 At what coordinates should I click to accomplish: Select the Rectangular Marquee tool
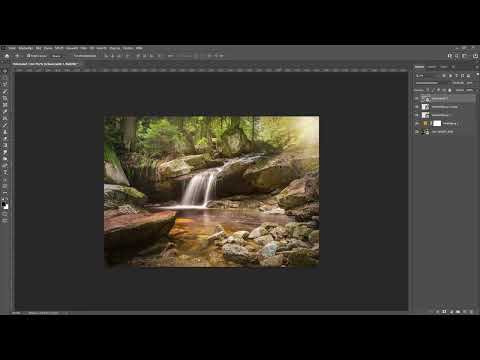(x=5, y=78)
